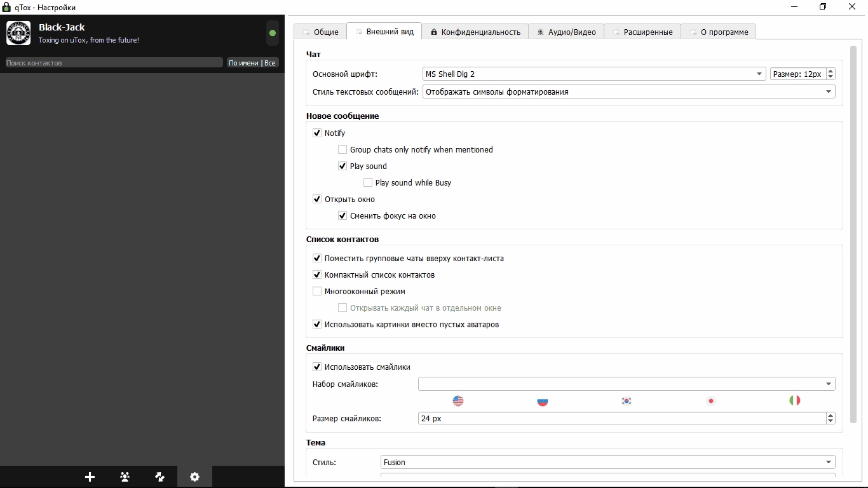Open the Аудио/Видео tab
Viewport: 868px width, 488px height.
[x=566, y=32]
